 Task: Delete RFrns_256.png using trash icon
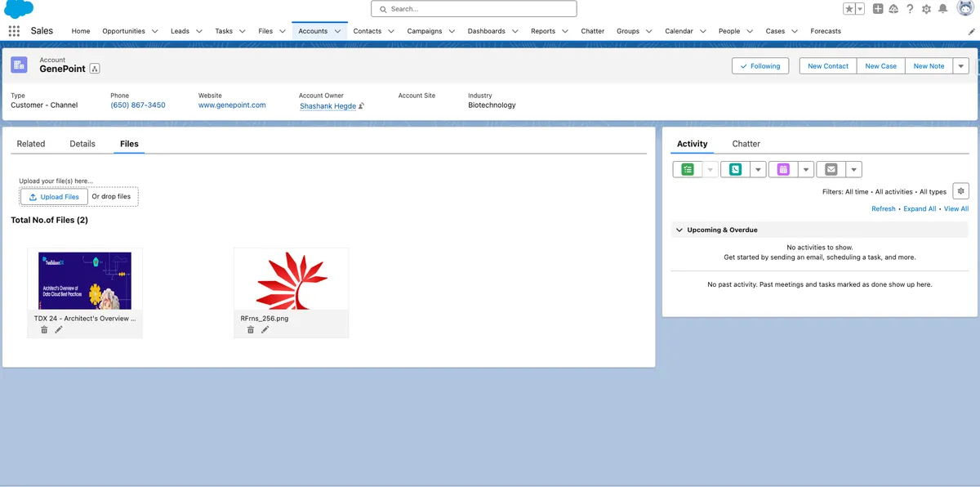251,329
